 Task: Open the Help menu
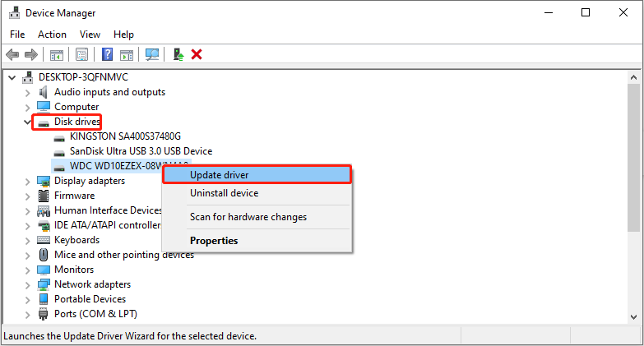(x=123, y=35)
